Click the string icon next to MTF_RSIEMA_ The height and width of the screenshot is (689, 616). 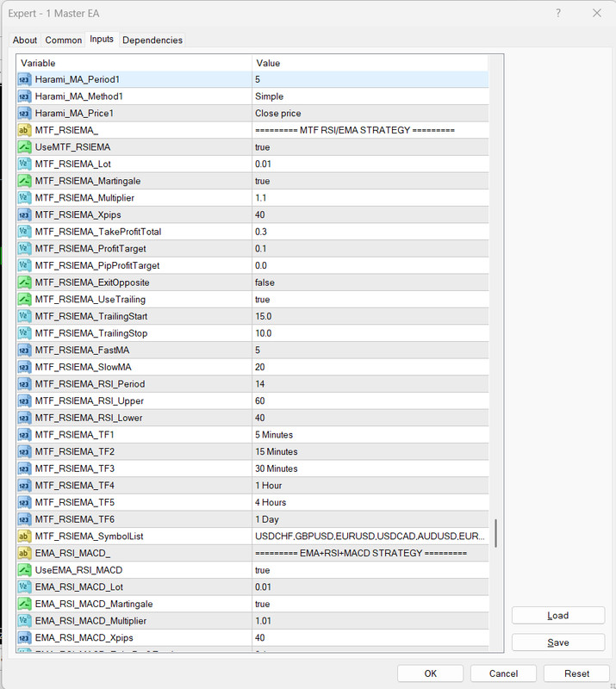tap(24, 130)
